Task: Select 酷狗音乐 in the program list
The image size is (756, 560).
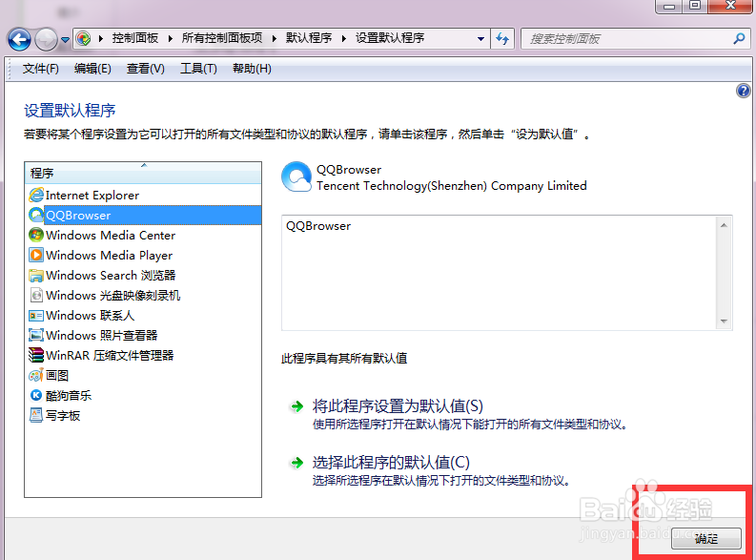Action: [x=143, y=396]
